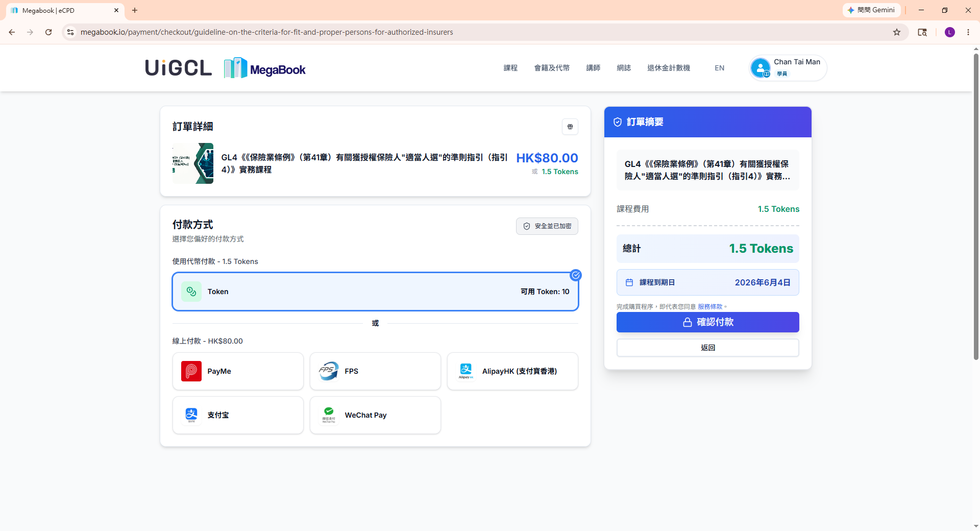This screenshot has width=980, height=531.
Task: Click the gift icon in order details
Action: [x=570, y=127]
